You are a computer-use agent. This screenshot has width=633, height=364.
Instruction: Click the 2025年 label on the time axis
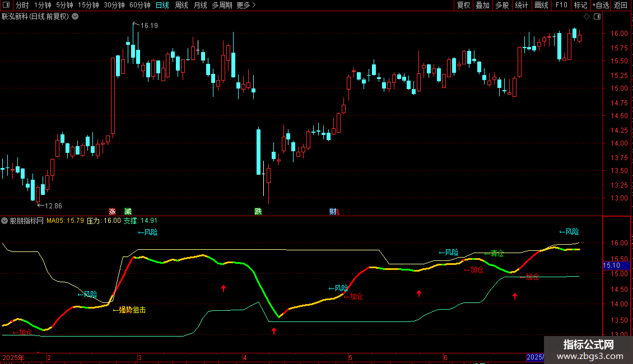[x=13, y=357]
